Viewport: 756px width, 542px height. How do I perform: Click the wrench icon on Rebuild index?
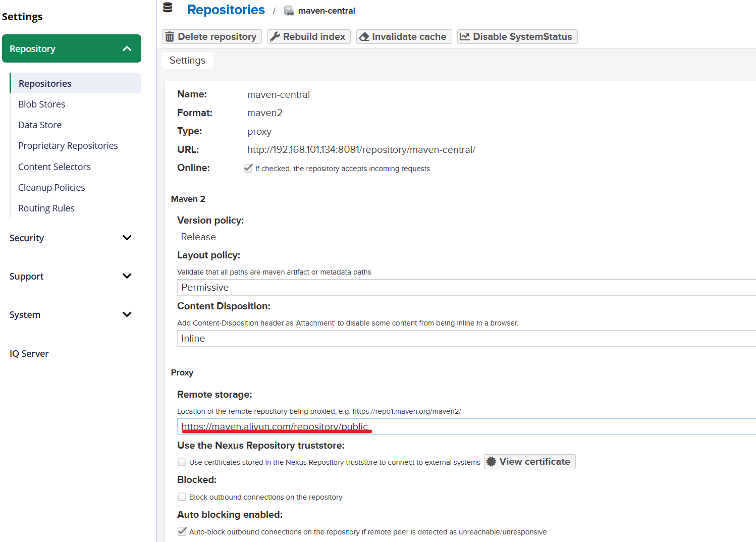tap(275, 36)
